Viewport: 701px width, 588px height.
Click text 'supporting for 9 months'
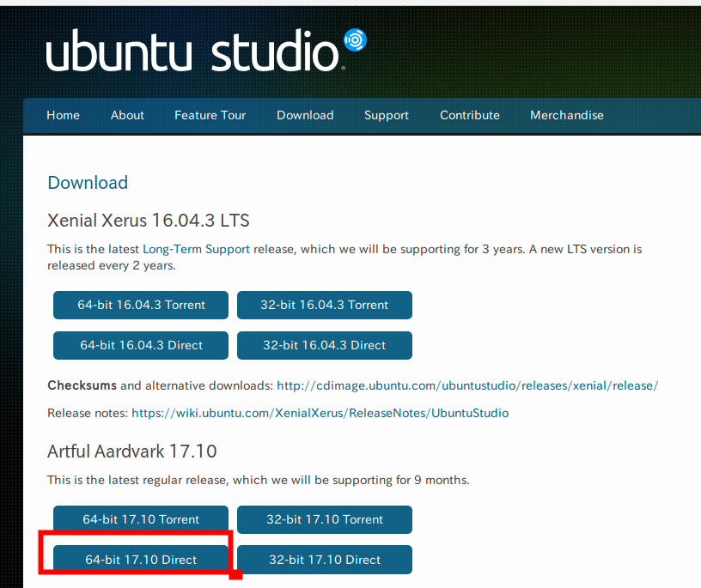(x=401, y=481)
